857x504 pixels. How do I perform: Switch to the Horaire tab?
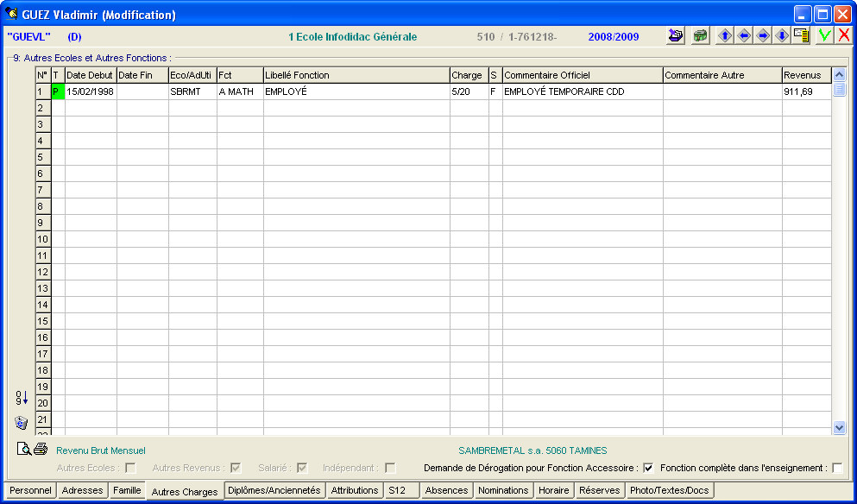[x=554, y=490]
